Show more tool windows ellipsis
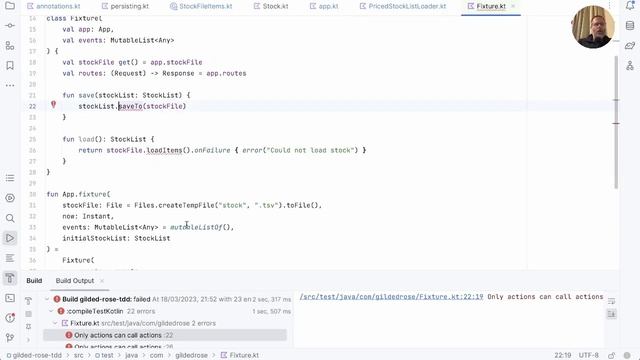Screen dimensions: 640x360 pyautogui.click(x=10, y=85)
